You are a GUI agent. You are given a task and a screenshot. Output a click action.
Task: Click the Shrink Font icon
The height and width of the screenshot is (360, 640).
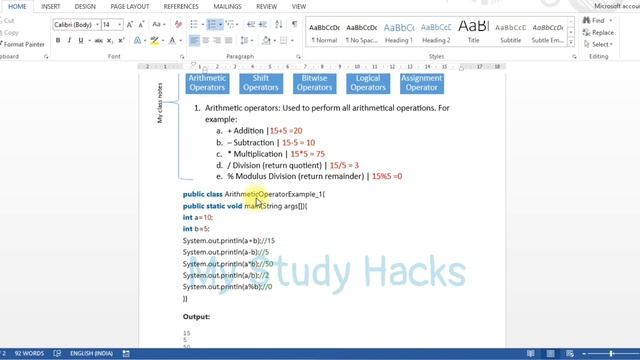(141, 25)
